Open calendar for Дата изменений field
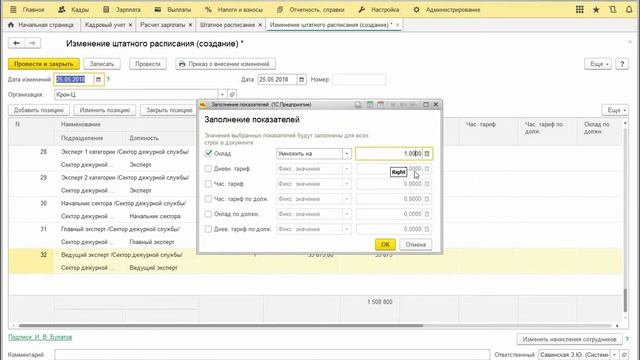The image size is (640, 360). pos(98,79)
